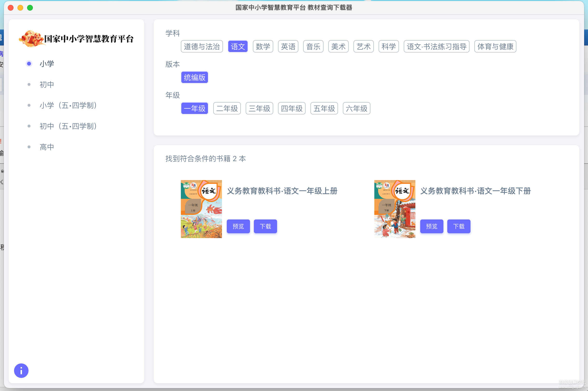This screenshot has width=588, height=391.
Task: Select the 语文 subject tag
Action: [x=238, y=46]
